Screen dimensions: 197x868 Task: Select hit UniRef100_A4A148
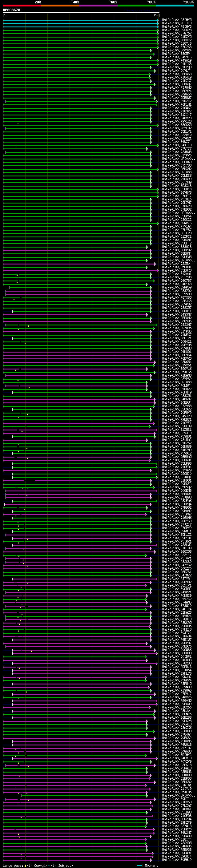tap(177, 284)
